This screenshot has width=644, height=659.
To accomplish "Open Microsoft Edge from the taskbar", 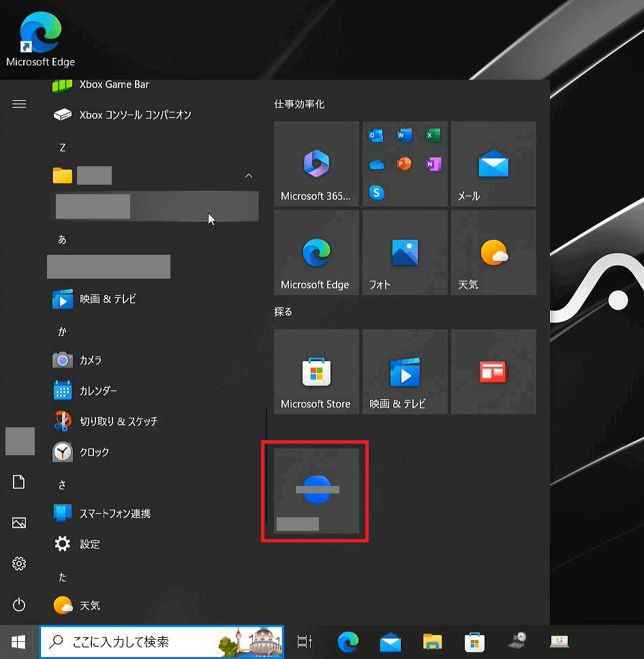I will (x=348, y=642).
